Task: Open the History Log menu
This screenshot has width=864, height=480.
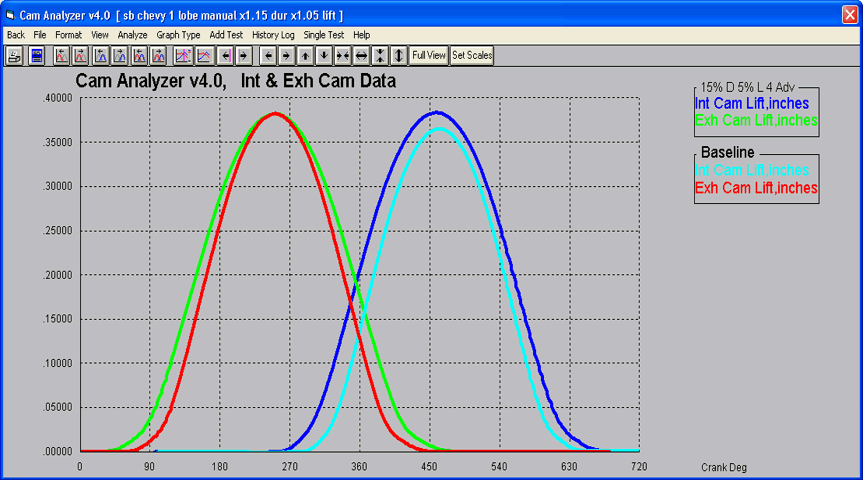Action: pyautogui.click(x=273, y=35)
